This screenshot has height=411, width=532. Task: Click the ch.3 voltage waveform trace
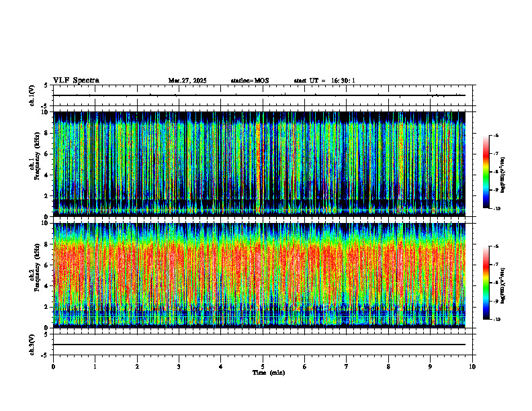(x=259, y=345)
